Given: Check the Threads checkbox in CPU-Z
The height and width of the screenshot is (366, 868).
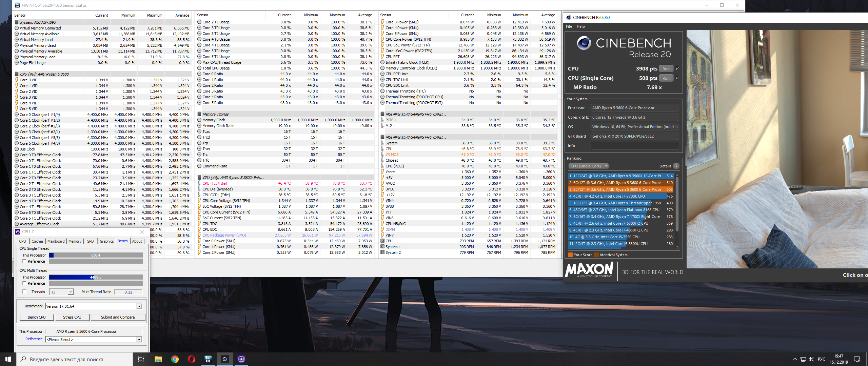Looking at the screenshot, I should pyautogui.click(x=24, y=291).
